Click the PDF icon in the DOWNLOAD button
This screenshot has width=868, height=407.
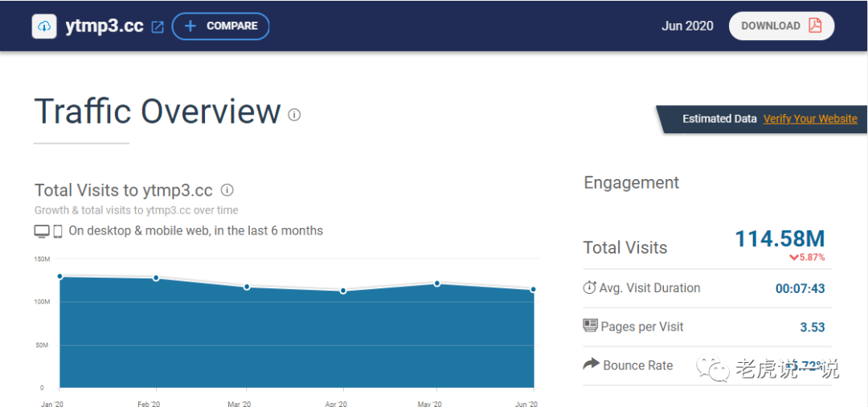[x=815, y=26]
